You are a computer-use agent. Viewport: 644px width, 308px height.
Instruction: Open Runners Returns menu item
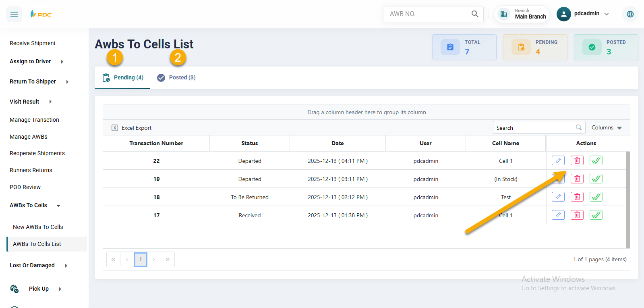click(x=31, y=170)
